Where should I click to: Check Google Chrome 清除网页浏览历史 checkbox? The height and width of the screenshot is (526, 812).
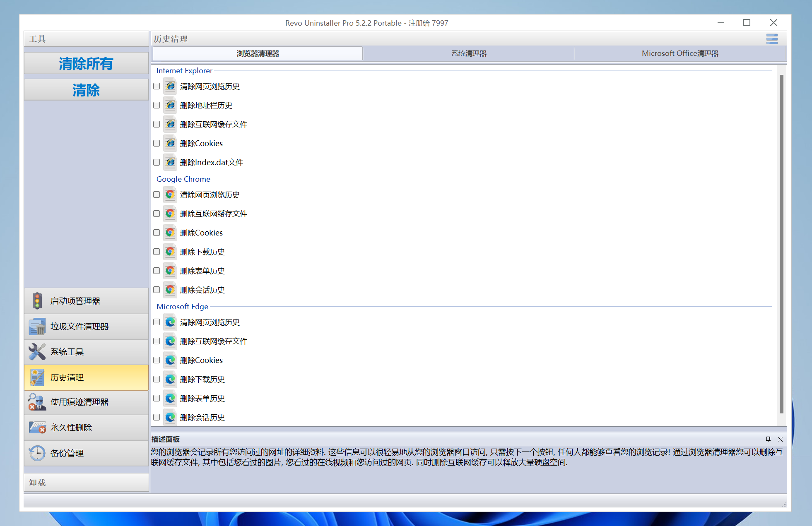[x=157, y=195]
